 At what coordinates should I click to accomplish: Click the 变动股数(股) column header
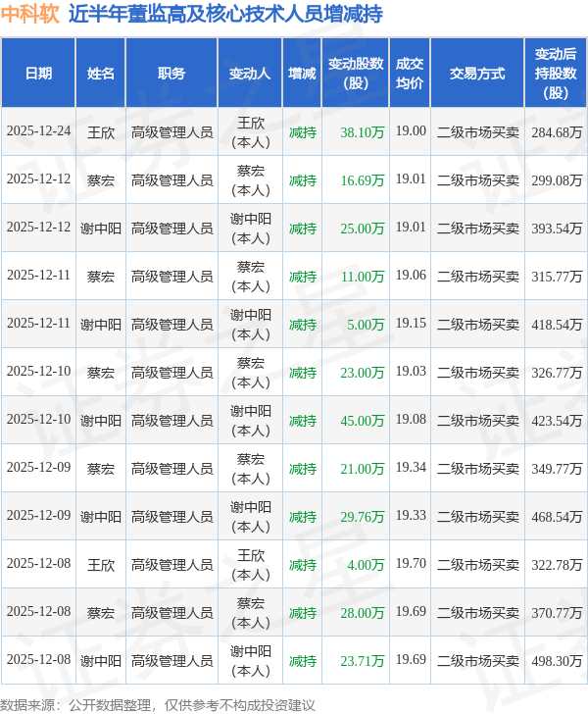pos(356,73)
